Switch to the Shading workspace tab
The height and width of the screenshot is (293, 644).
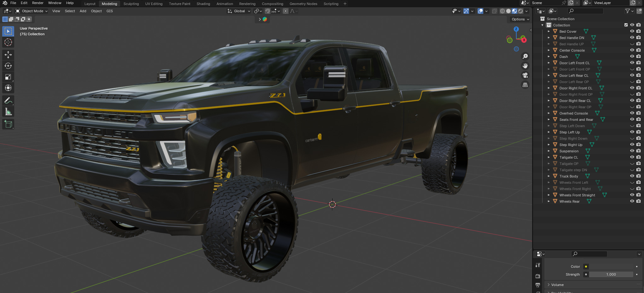click(203, 4)
